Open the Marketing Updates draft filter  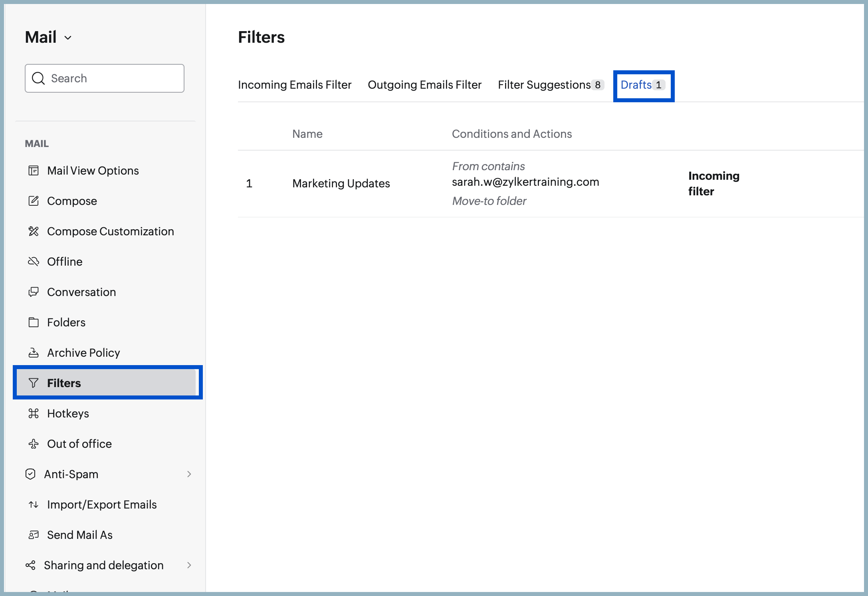click(341, 183)
